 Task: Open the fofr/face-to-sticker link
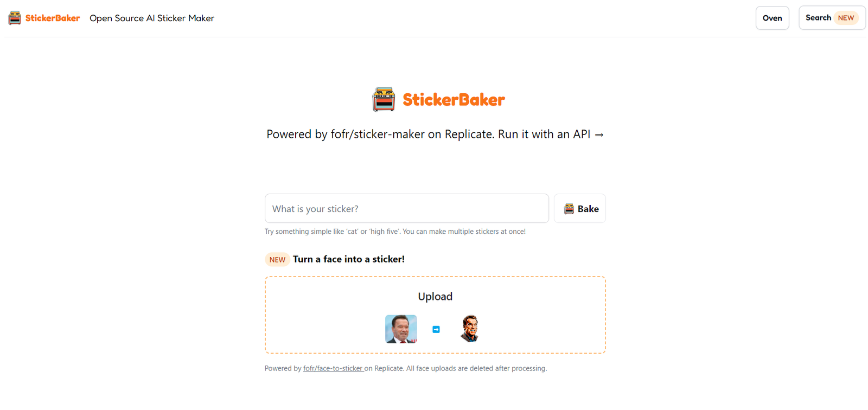point(333,368)
